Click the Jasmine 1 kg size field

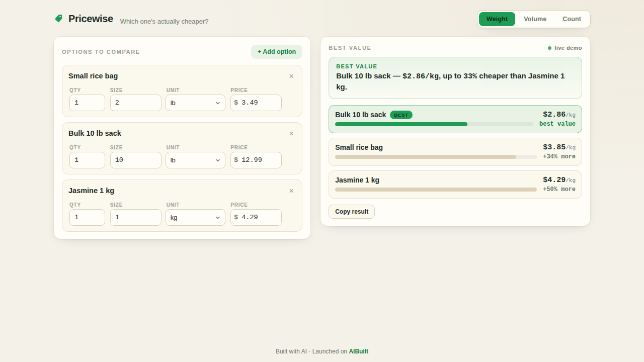136,217
